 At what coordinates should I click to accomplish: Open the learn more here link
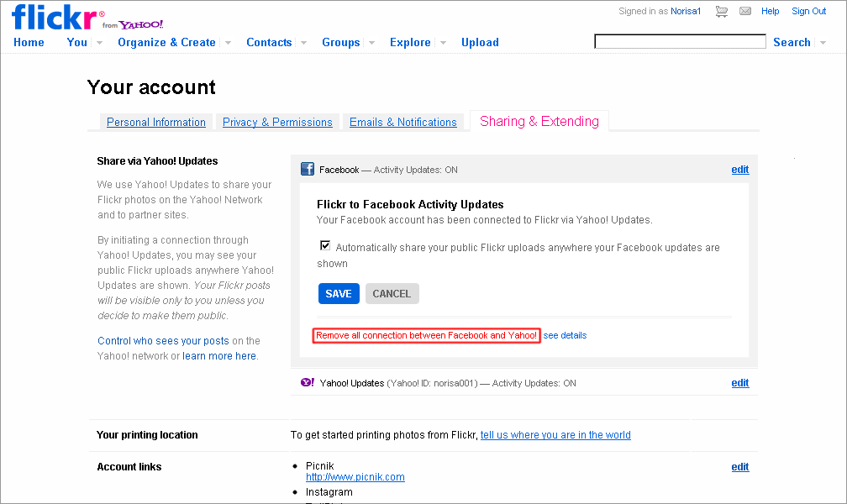(x=219, y=356)
